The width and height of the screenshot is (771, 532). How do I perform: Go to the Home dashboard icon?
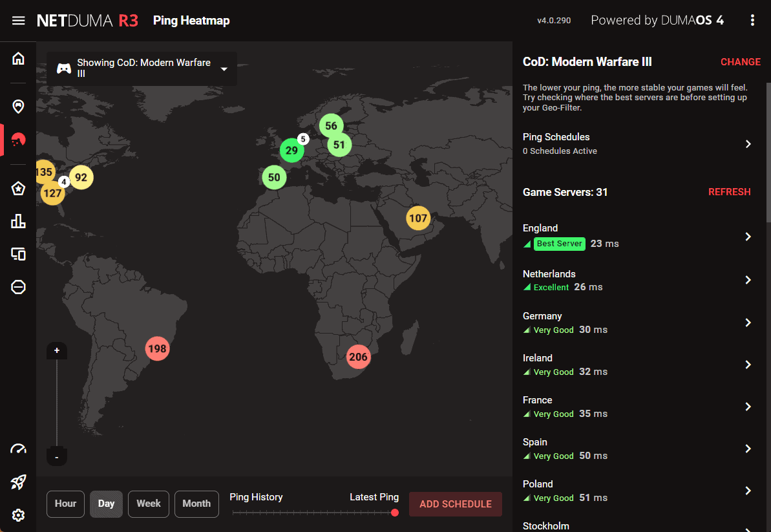tap(19, 59)
